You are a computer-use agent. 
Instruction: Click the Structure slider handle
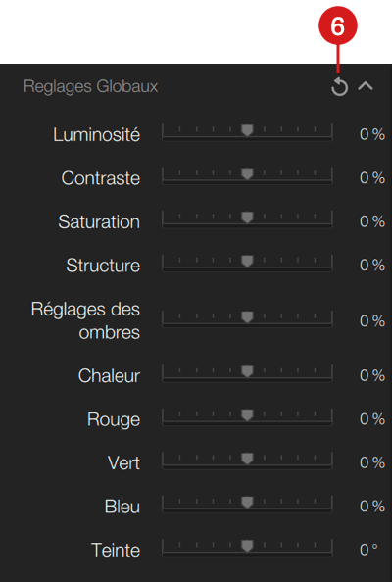tap(247, 261)
